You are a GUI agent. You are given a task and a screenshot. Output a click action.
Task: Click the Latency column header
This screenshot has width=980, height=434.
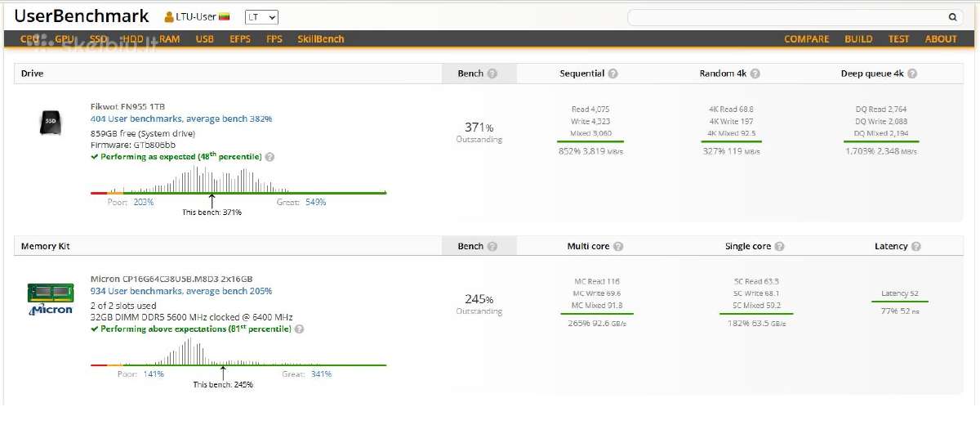click(x=891, y=246)
